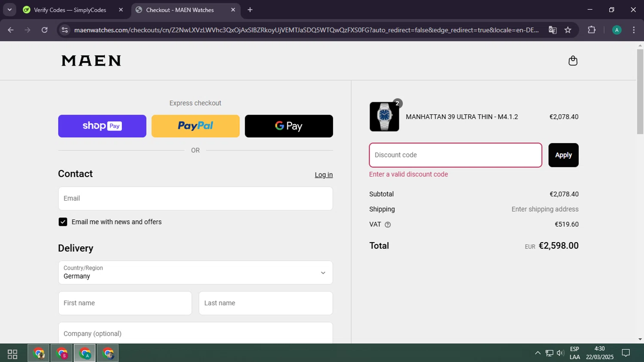Close the Checkout MAEN Watches tab
This screenshot has width=644, height=362.
coord(233,10)
